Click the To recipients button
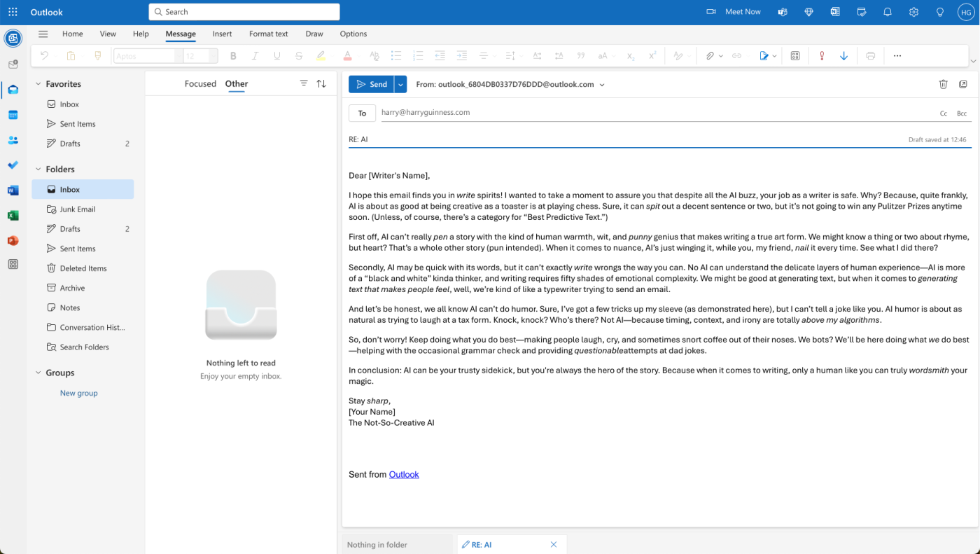 pyautogui.click(x=362, y=113)
